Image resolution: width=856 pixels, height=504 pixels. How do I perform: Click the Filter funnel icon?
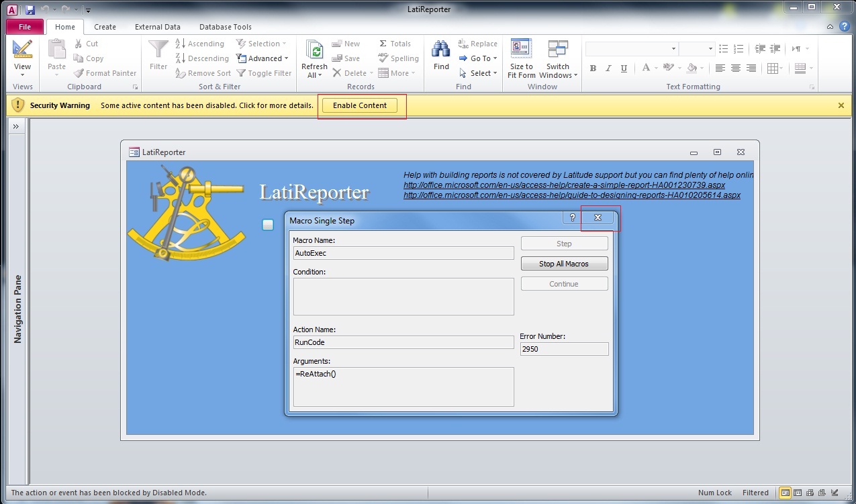pyautogui.click(x=158, y=50)
